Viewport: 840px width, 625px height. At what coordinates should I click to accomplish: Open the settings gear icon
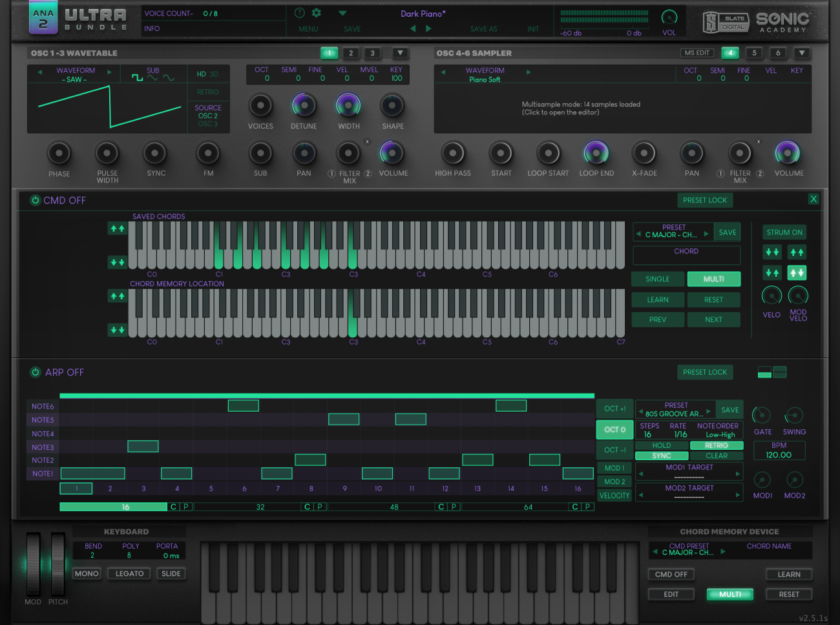click(x=317, y=13)
